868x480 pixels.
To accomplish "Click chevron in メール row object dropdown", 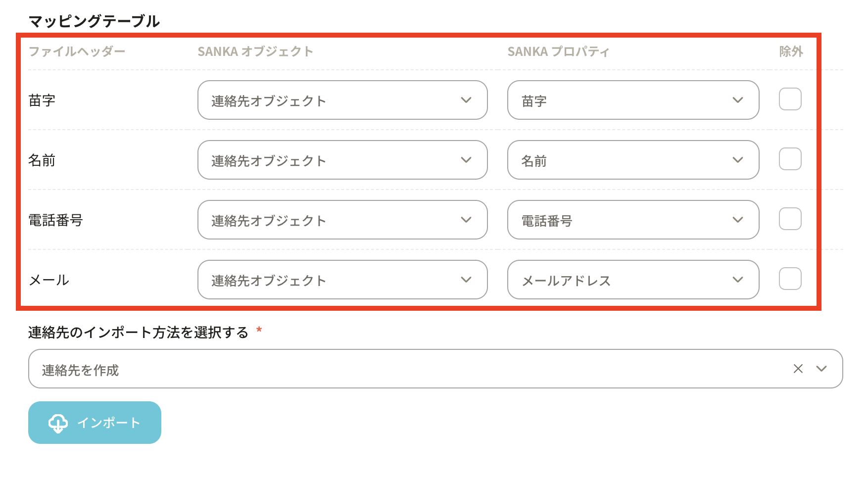I will click(466, 280).
